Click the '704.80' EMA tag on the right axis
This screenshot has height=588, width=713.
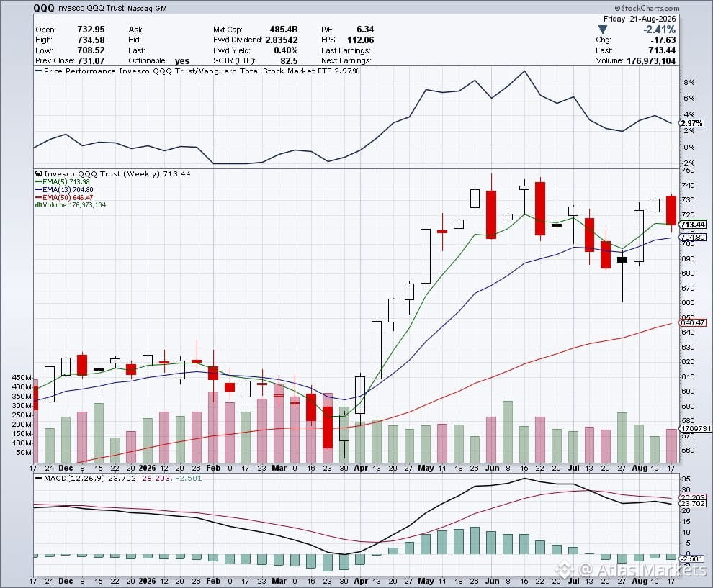(693, 238)
